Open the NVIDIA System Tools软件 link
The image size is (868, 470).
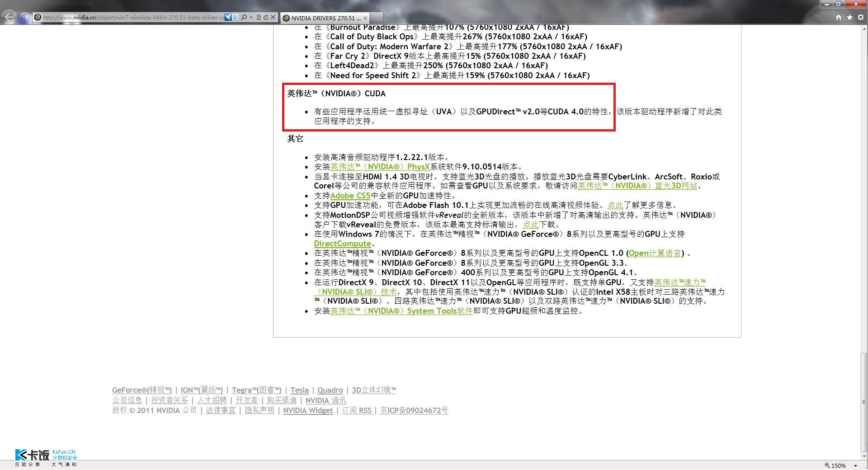[401, 311]
